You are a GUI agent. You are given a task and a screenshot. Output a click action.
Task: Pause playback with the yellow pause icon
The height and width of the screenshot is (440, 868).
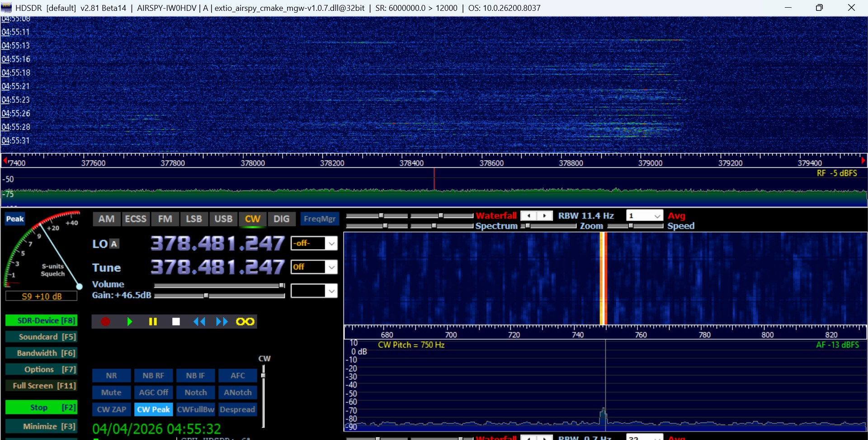click(153, 322)
